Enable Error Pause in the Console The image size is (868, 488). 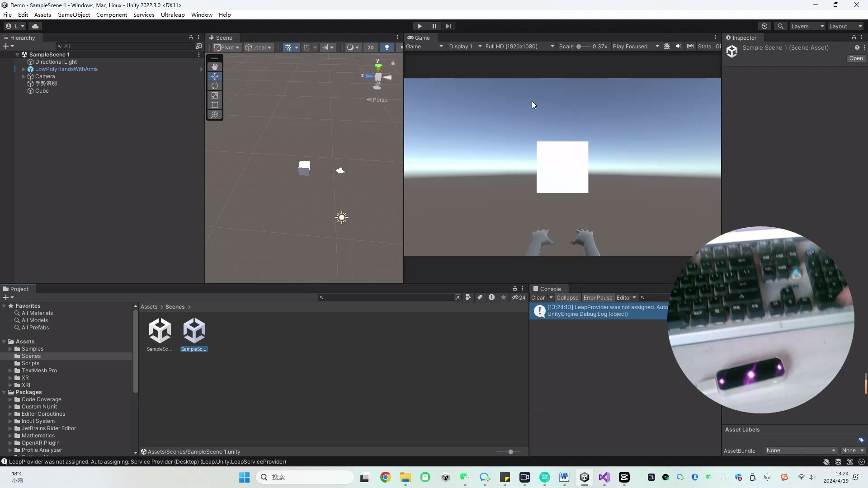pyautogui.click(x=598, y=297)
